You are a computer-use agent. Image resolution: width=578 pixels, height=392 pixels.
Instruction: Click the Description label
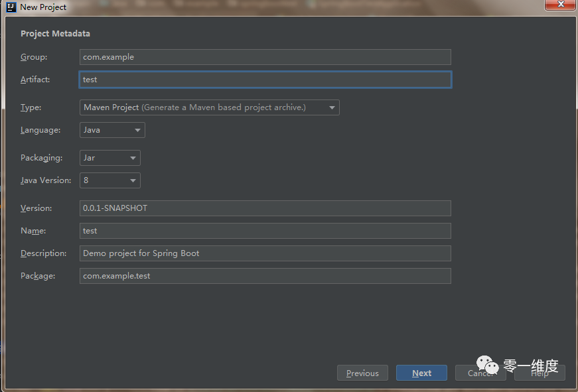coord(44,253)
